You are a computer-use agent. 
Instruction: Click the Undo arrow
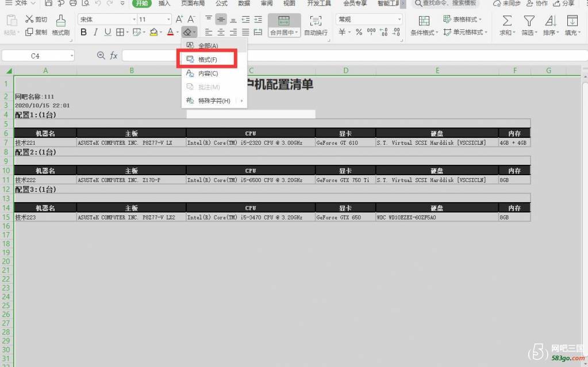[x=98, y=3]
